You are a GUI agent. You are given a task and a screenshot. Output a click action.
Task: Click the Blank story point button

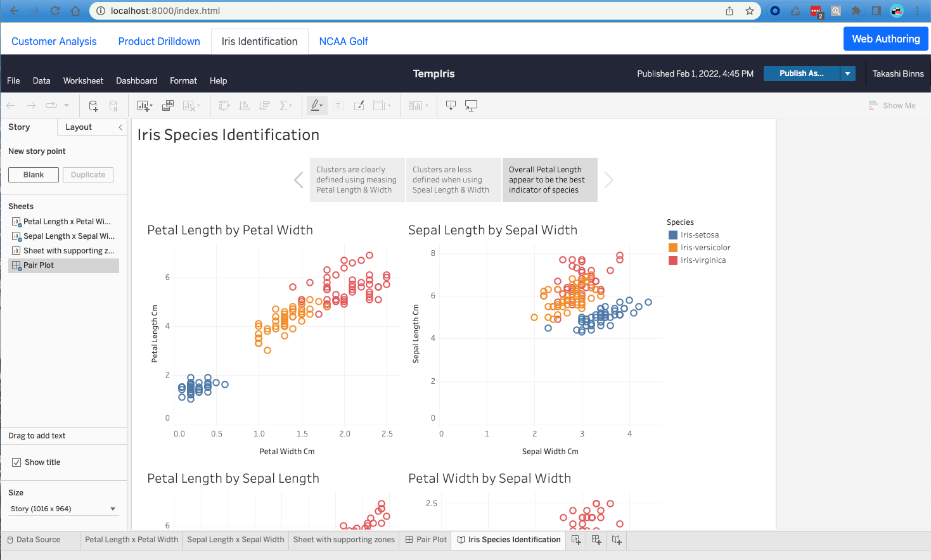pyautogui.click(x=34, y=175)
